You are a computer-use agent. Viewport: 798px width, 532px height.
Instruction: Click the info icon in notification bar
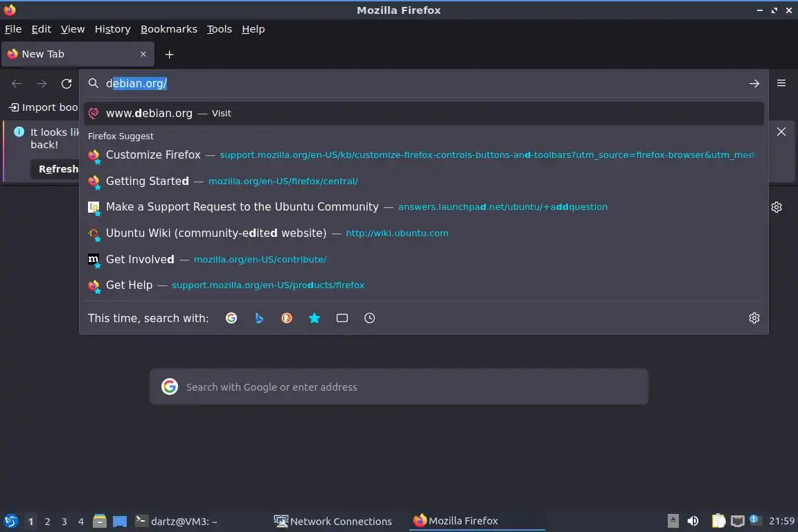(19, 132)
